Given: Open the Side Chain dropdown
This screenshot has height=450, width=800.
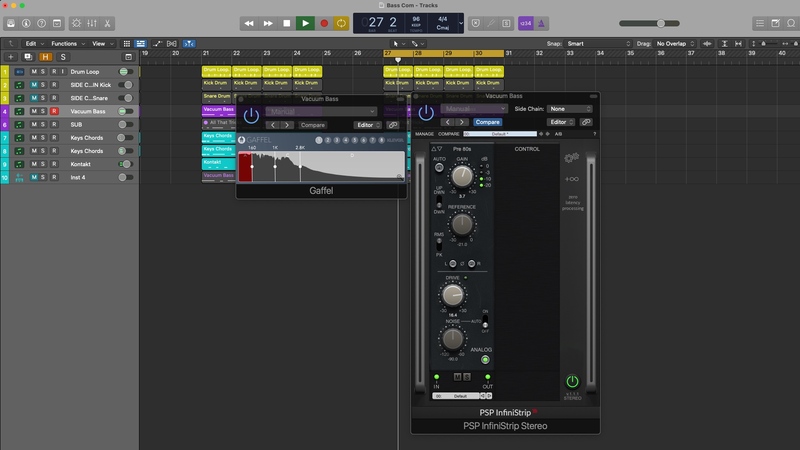Looking at the screenshot, I should coord(570,108).
